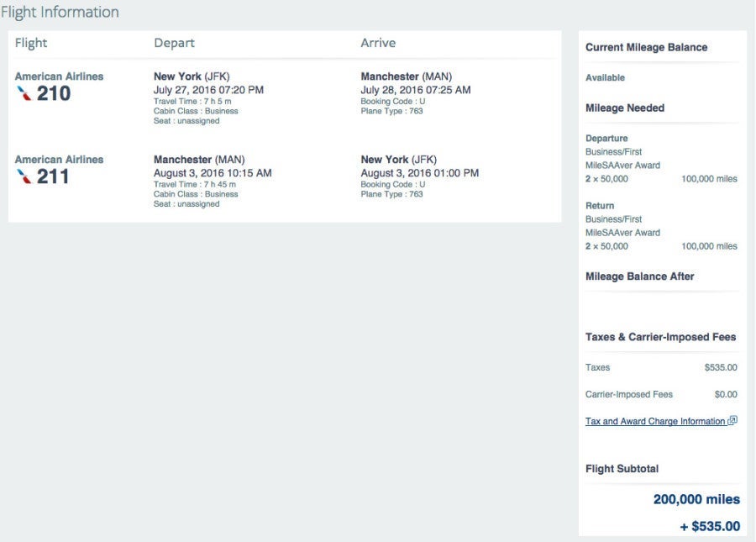Click American Airlines logo beside flight 211
Image resolution: width=756 pixels, height=542 pixels.
(24, 176)
